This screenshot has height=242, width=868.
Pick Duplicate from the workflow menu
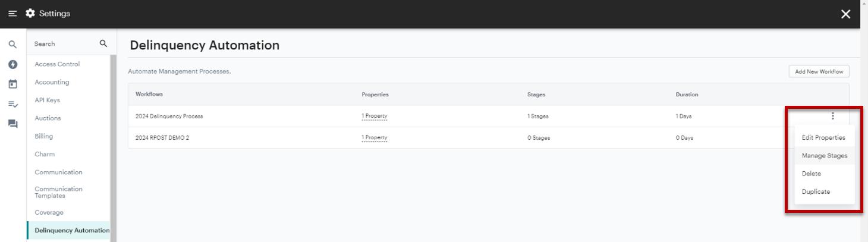click(816, 191)
